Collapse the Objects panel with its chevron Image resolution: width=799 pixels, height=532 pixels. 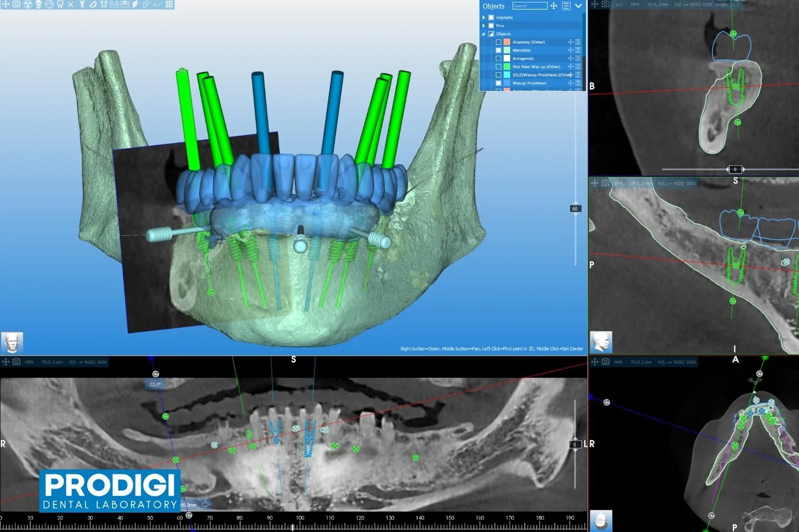point(579,6)
